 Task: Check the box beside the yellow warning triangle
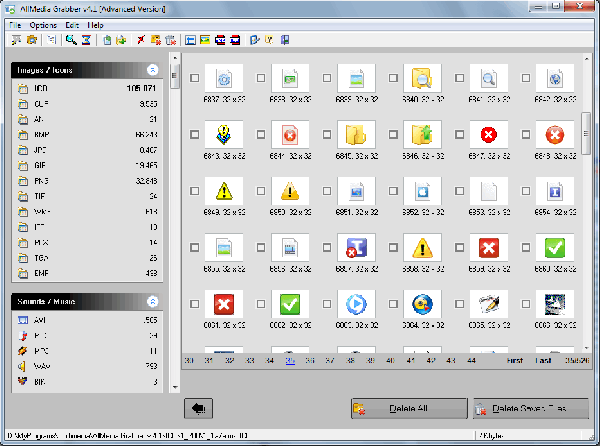[x=195, y=190]
